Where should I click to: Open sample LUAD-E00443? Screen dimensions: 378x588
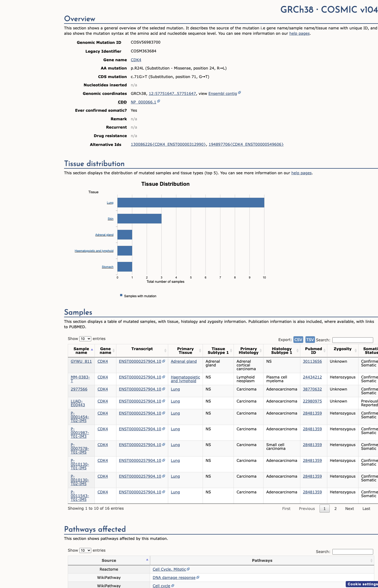tap(78, 403)
